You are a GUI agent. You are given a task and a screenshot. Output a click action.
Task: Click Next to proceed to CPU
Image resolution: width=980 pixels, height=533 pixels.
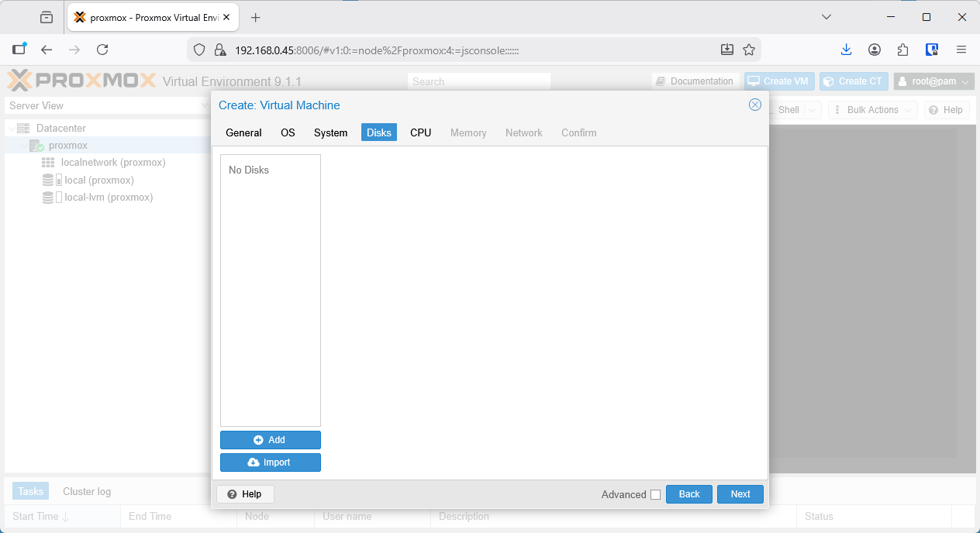[x=740, y=494]
